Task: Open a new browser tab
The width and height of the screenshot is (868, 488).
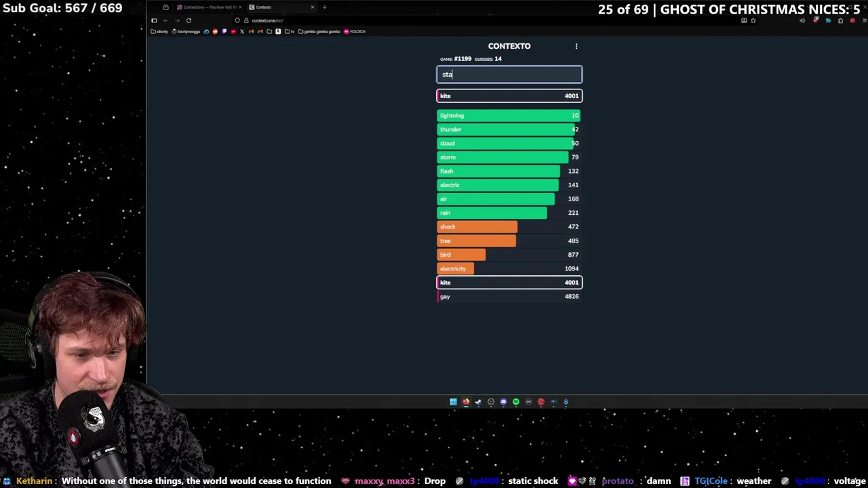Action: tap(324, 7)
